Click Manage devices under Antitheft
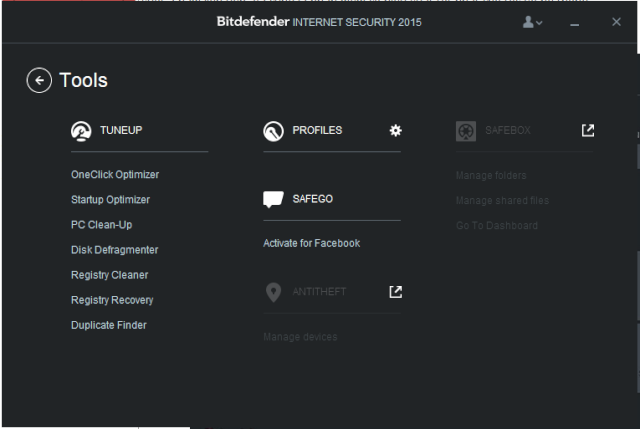The image size is (640, 429). coord(300,337)
